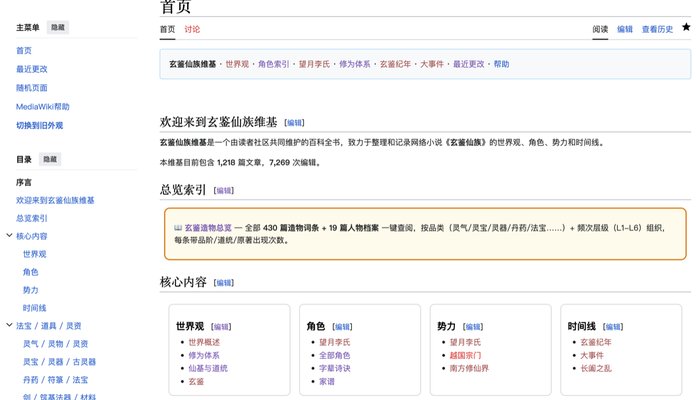This screenshot has height=400, width=700.
Task: Open 世界观 in navigation banner
Action: (x=237, y=64)
